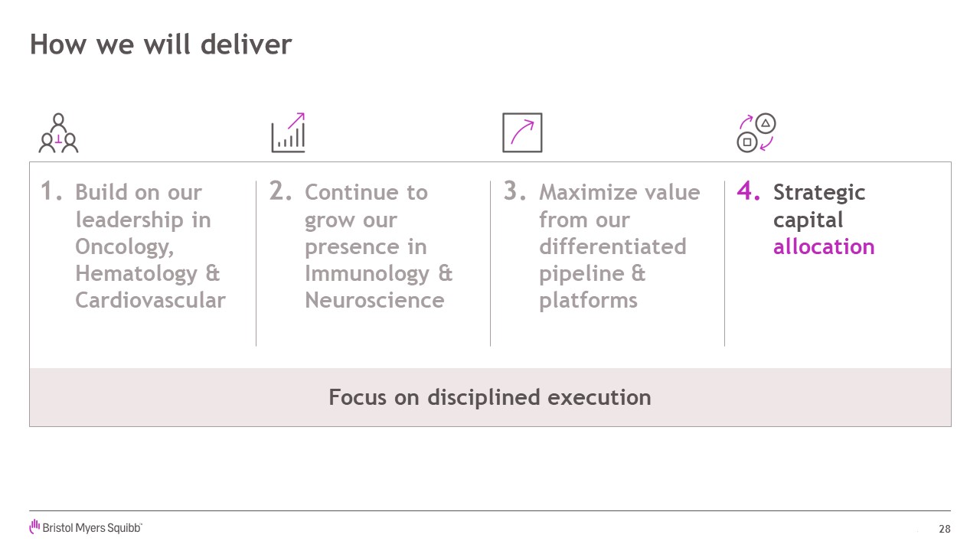Click the bar chart growth icon
980x551 pixels.
click(x=289, y=132)
